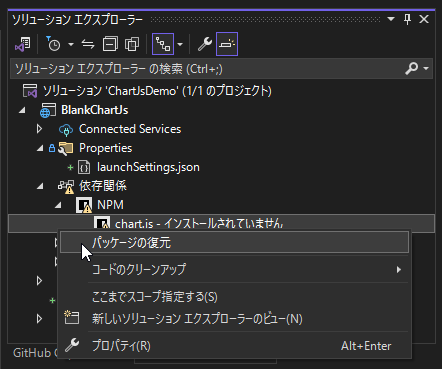Choose 新しいソリューション エクスプローラーのビュー(N)
This screenshot has height=369, width=442.
tap(234, 319)
